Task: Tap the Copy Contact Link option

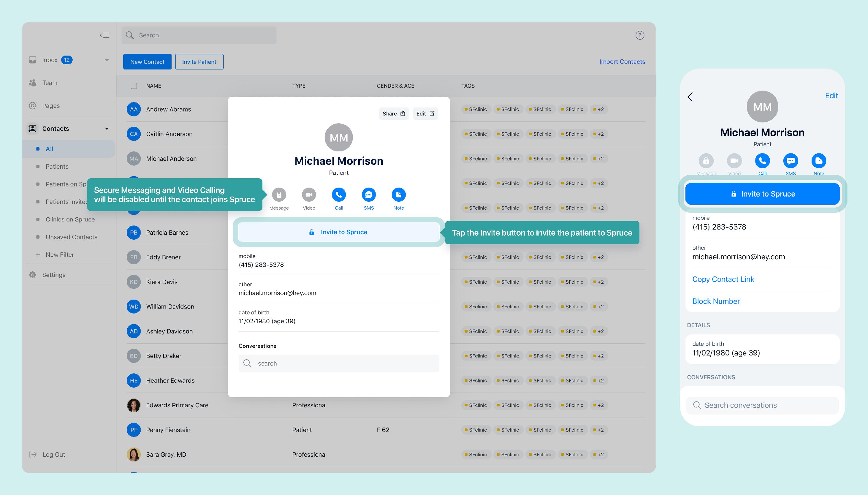Action: click(723, 279)
